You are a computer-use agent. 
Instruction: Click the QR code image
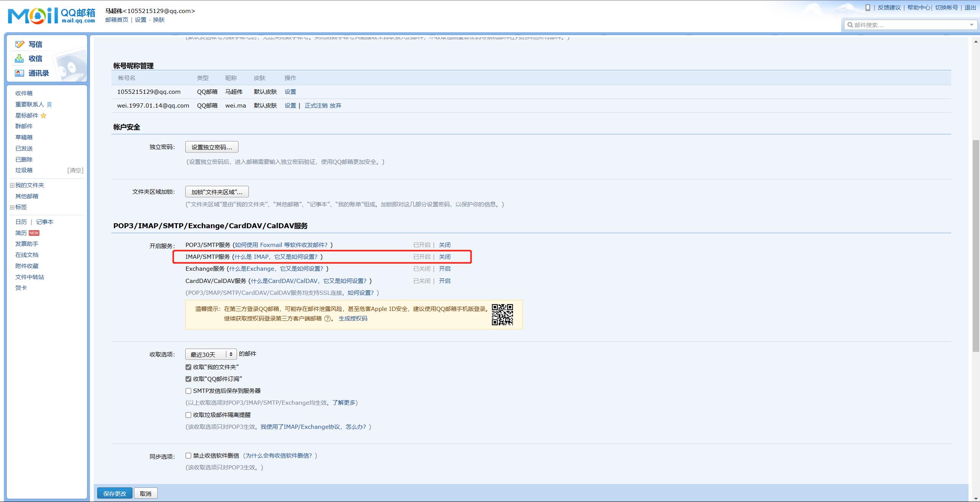click(502, 315)
